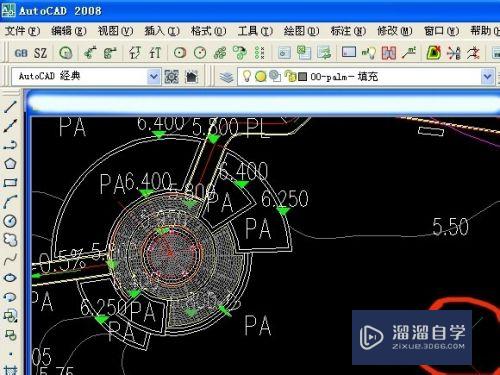Click the m² lightbulb icon

pos(369,53)
